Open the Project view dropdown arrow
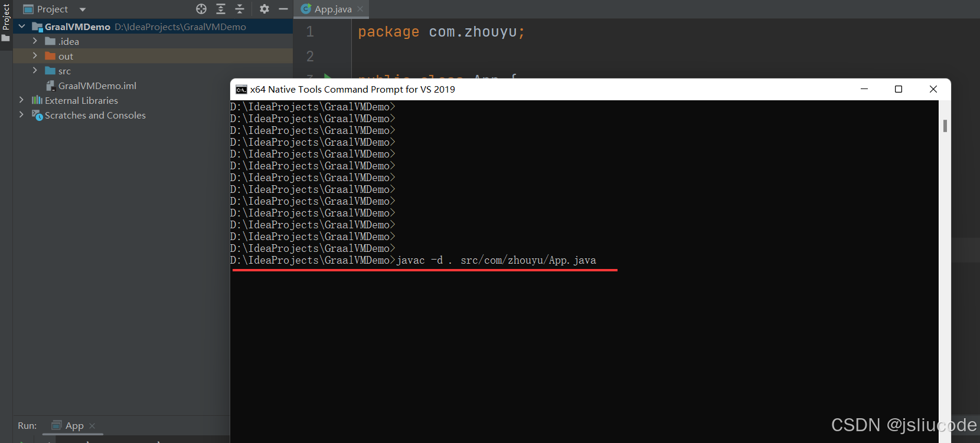 83,9
